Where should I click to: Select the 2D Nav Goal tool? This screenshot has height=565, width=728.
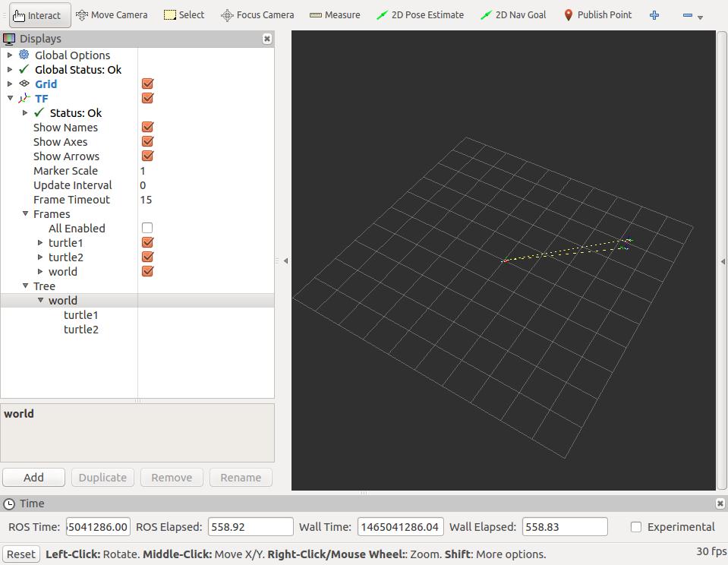[x=513, y=15]
